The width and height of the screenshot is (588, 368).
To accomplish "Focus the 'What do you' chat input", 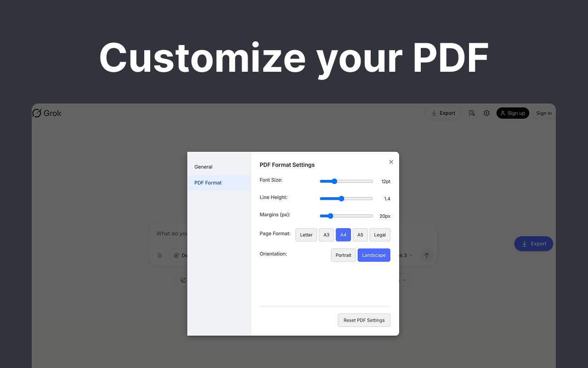I will (172, 234).
